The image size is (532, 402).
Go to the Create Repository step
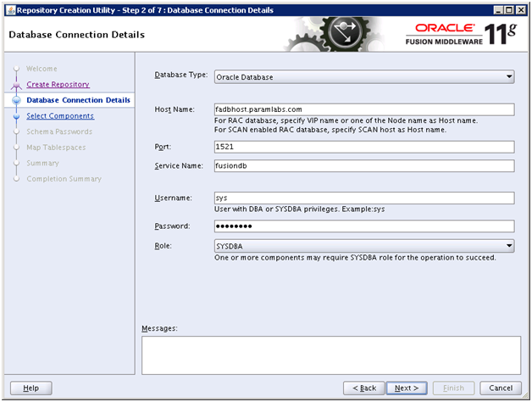[x=58, y=84]
